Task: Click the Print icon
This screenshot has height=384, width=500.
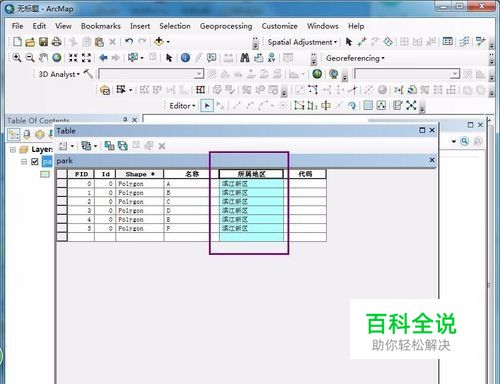Action: pos(57,42)
